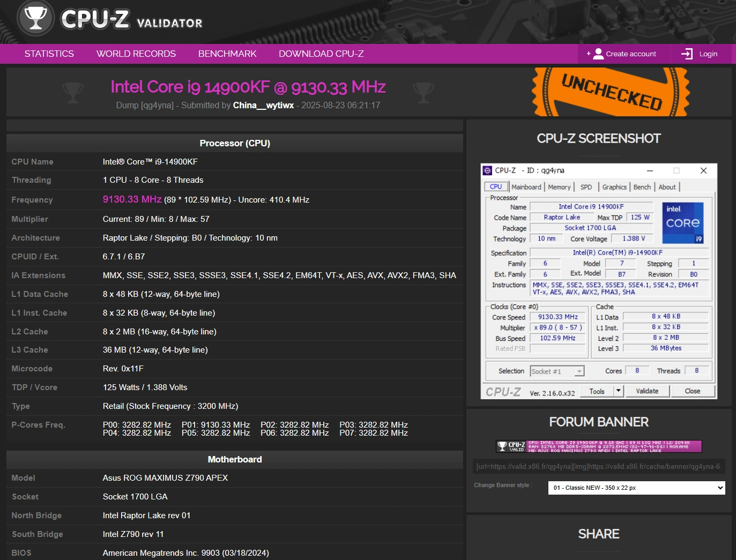This screenshot has height=560, width=736.
Task: Click the Asus ROG MAXIMUS Z790 APEX model text
Action: click(165, 478)
